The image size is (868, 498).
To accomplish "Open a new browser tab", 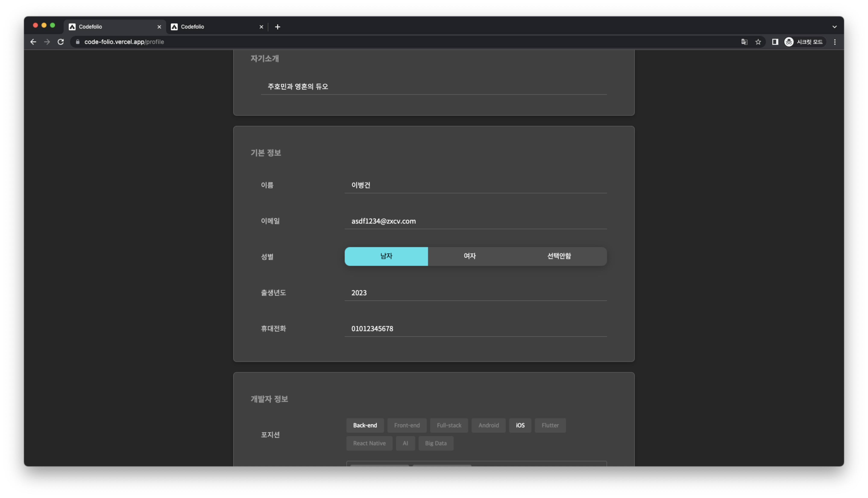I will [x=278, y=27].
